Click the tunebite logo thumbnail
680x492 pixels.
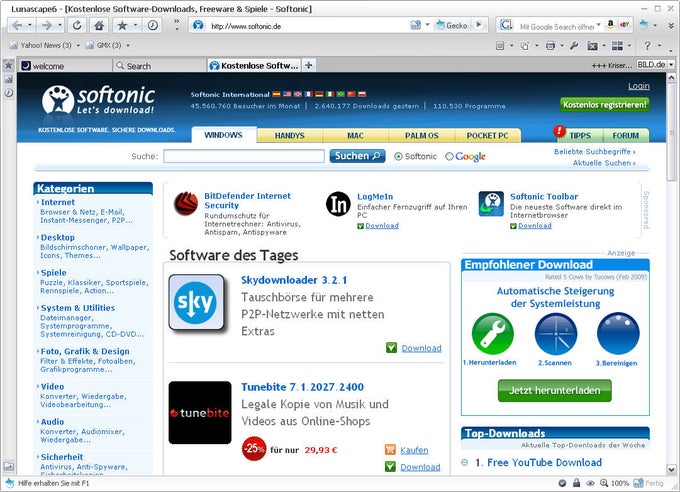[200, 413]
